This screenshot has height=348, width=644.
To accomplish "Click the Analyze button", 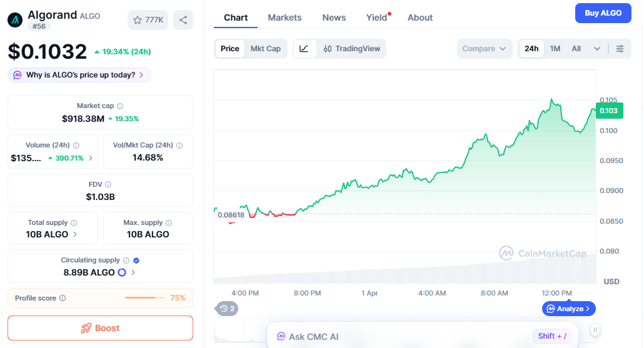I will click(x=569, y=309).
